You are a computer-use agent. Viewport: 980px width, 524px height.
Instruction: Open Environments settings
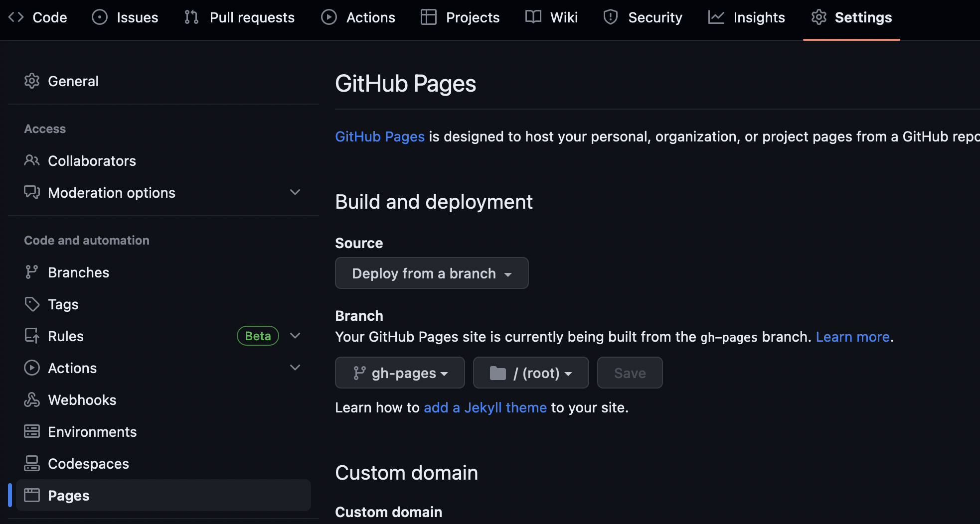(163, 431)
